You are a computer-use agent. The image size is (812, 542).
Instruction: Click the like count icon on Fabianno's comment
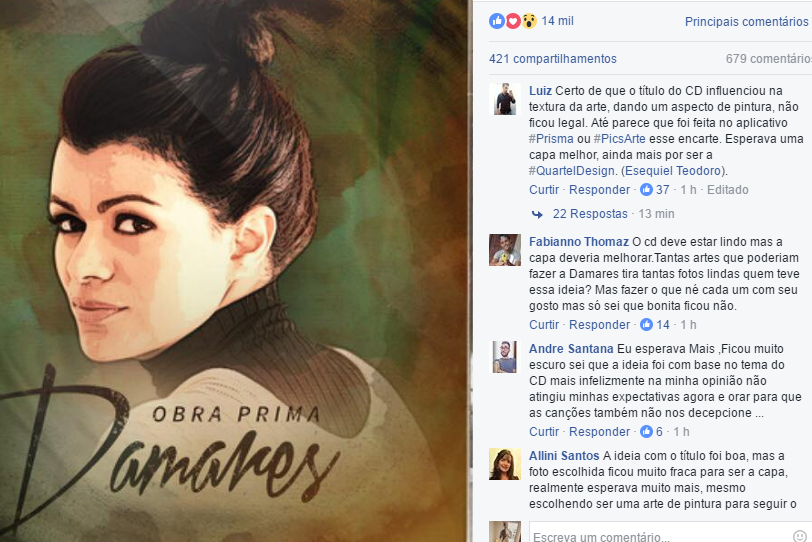click(x=646, y=325)
